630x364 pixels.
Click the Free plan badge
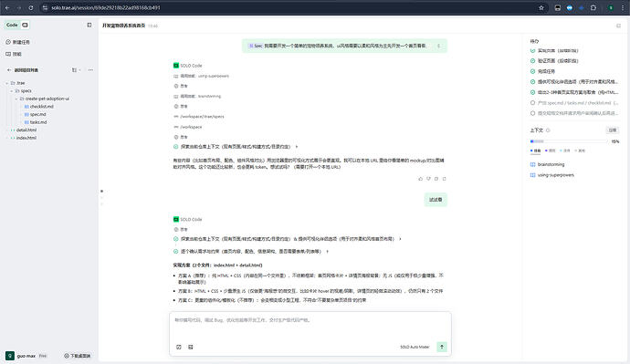pos(43,356)
